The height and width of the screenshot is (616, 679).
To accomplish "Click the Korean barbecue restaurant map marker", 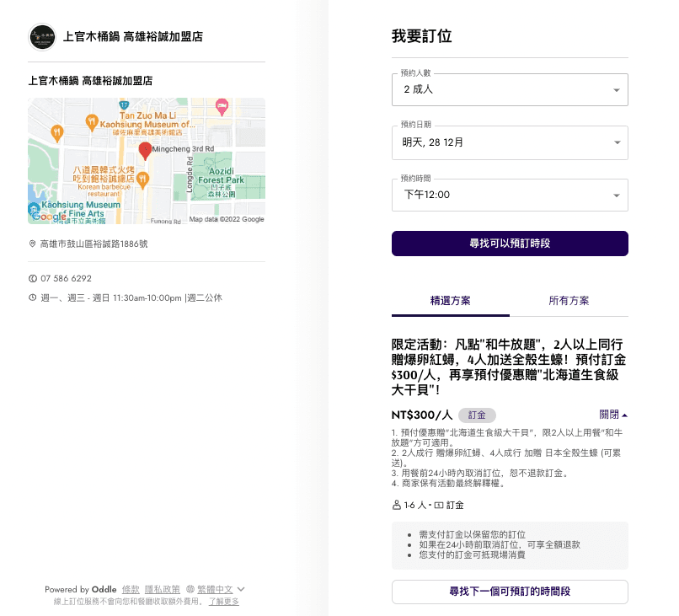I will 143,179.
